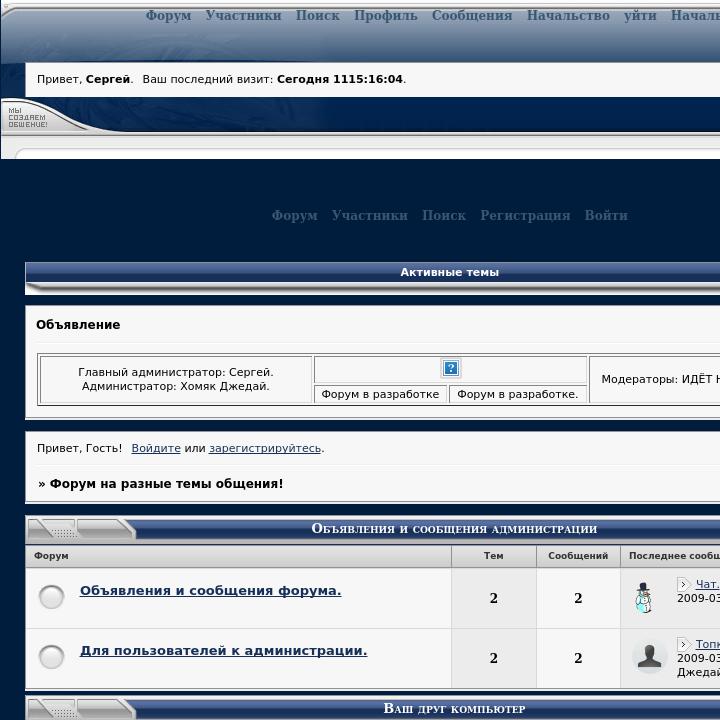
Task: Click the text Главный администратор: Сергей.
Action: pyautogui.click(x=175, y=372)
